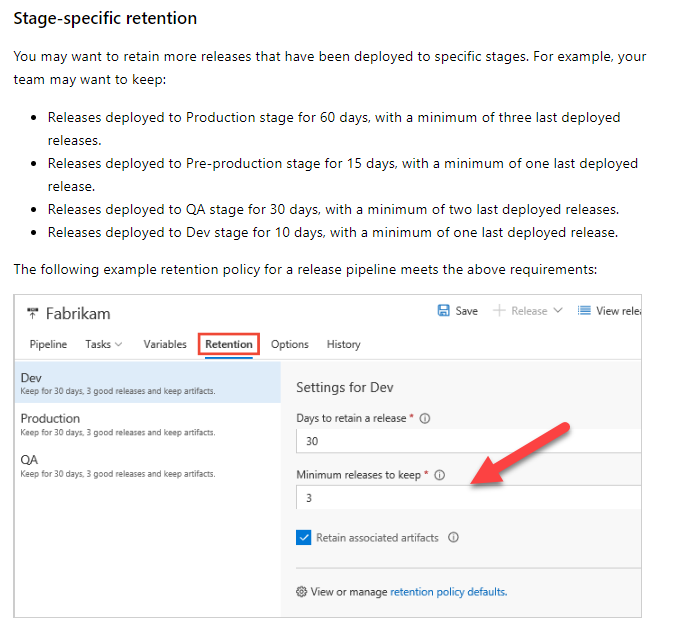Uncheck Retain associated artifacts checkbox
689x631 pixels.
(x=304, y=538)
